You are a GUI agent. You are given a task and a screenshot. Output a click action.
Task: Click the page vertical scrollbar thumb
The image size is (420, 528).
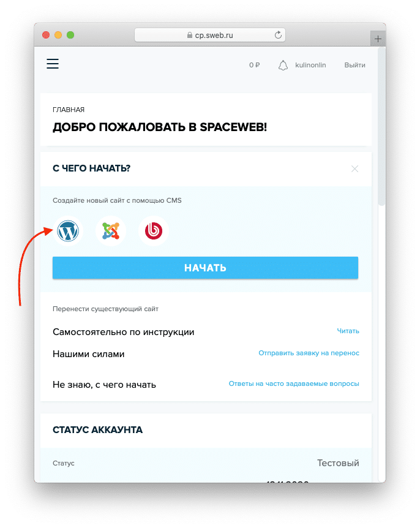tap(381, 126)
